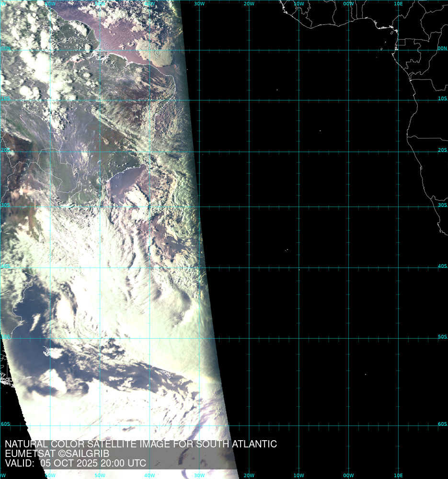Click the 00W longitude label along the top

click(x=348, y=4)
